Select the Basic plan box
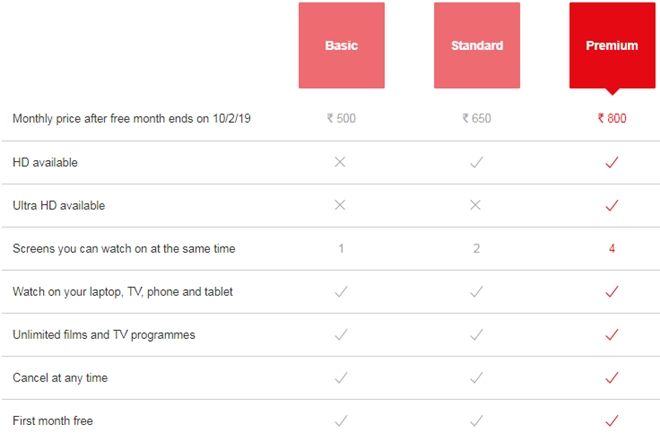 click(341, 45)
